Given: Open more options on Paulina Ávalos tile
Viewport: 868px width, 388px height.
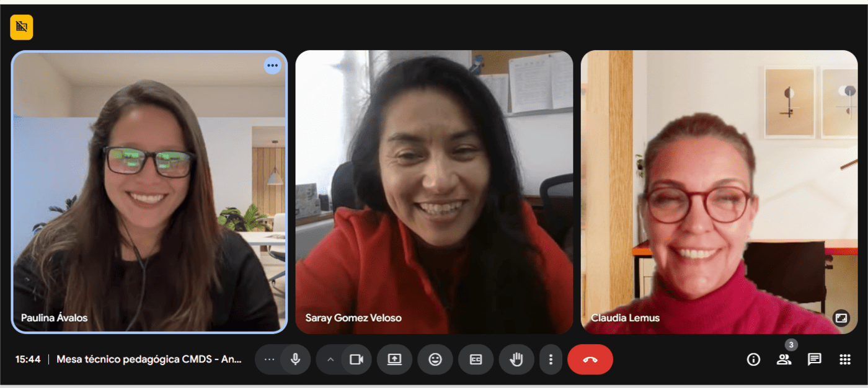Looking at the screenshot, I should pyautogui.click(x=272, y=65).
